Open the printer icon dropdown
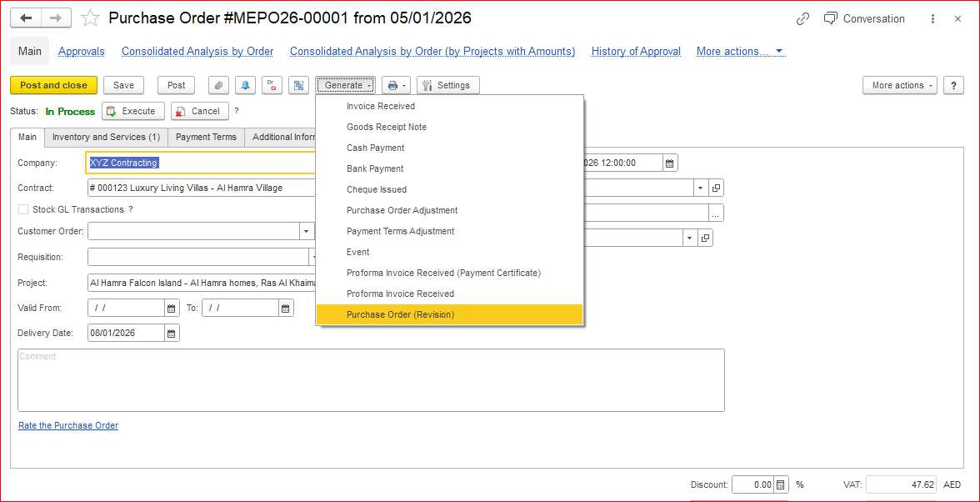The height and width of the screenshot is (502, 980). click(x=396, y=85)
